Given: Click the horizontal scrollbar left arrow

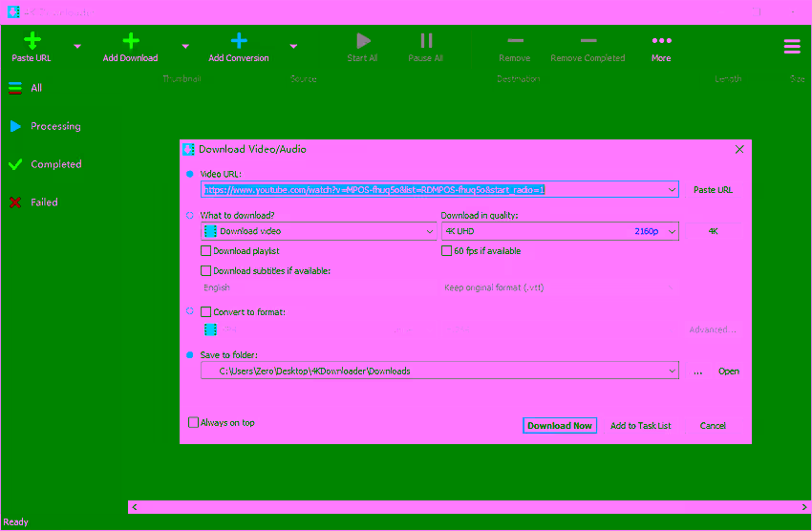Looking at the screenshot, I should coord(135,507).
